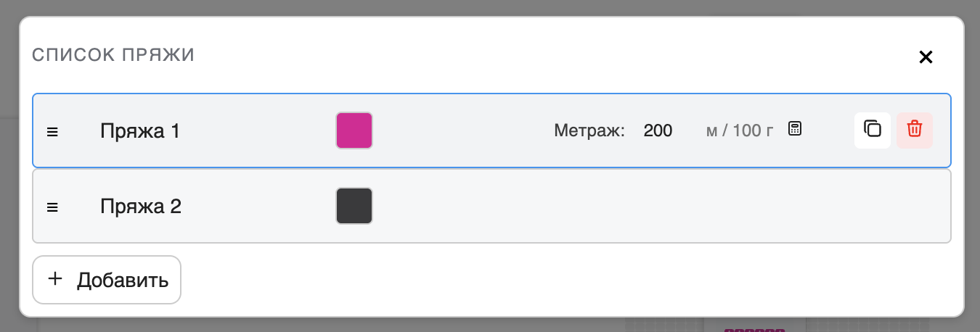Click the Метраж label
Viewport: 980px width, 332px height.
click(589, 131)
